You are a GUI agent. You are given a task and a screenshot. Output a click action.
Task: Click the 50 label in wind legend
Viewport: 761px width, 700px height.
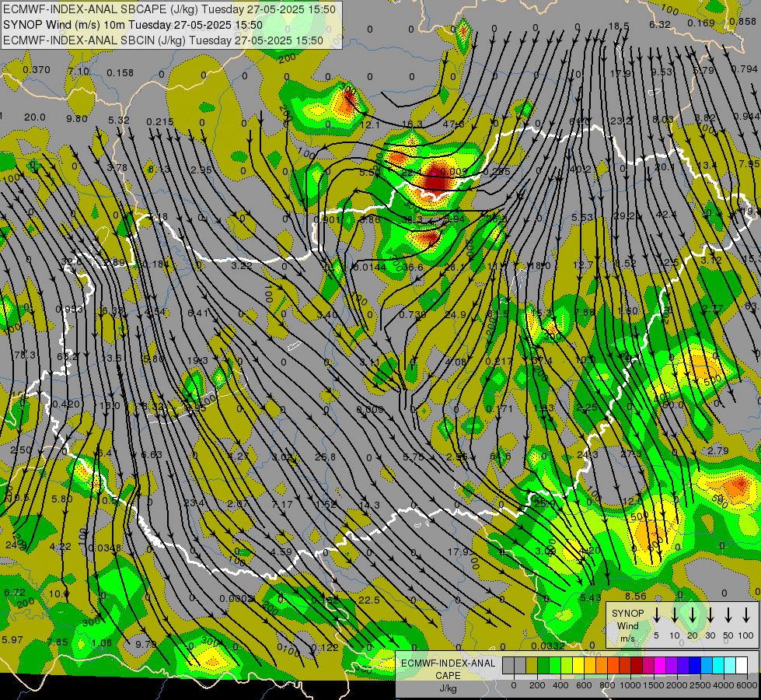[x=728, y=635]
